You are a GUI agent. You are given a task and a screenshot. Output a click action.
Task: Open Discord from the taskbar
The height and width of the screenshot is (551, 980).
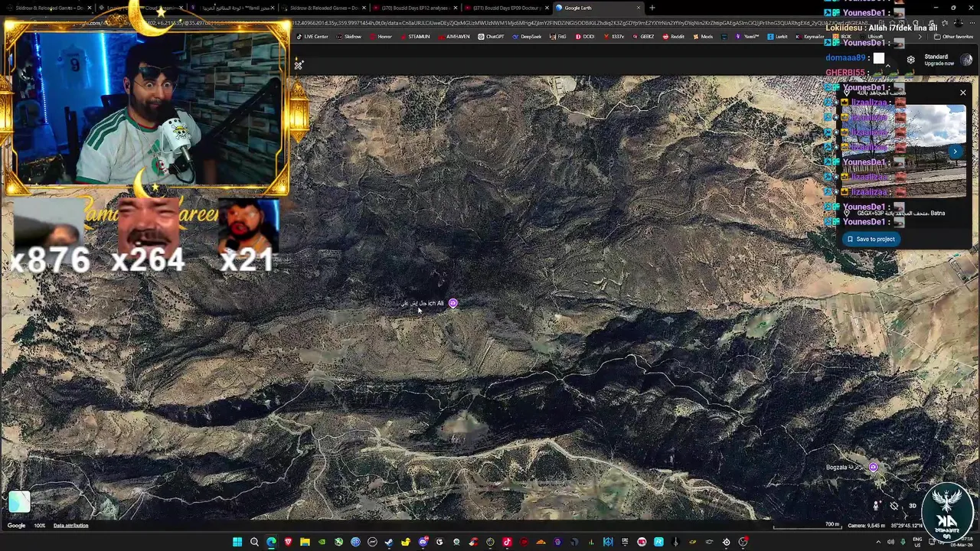pos(423,542)
